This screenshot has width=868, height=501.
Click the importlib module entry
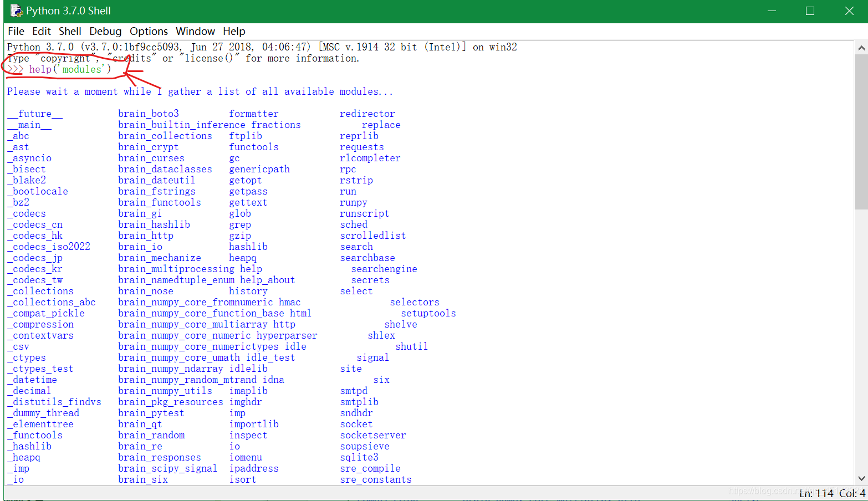coord(254,424)
